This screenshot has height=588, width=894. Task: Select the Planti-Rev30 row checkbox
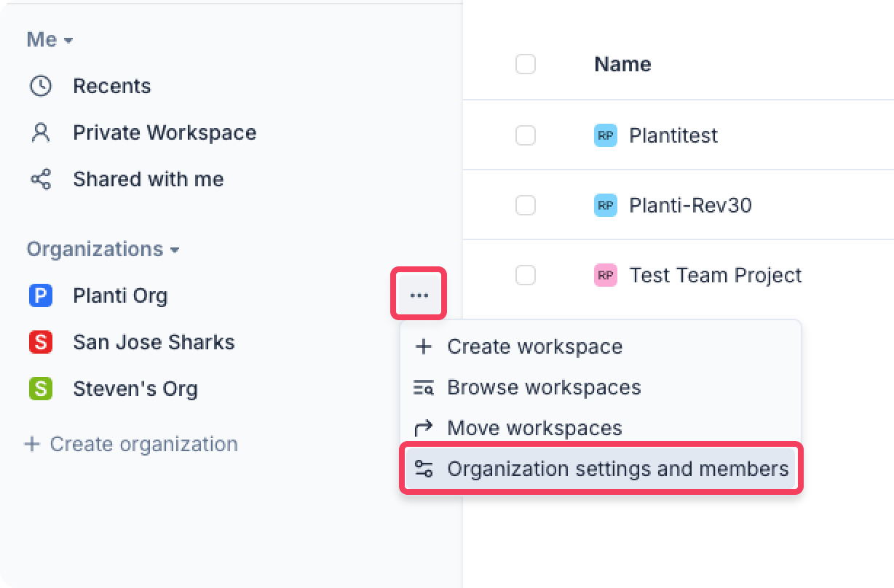pyautogui.click(x=526, y=205)
